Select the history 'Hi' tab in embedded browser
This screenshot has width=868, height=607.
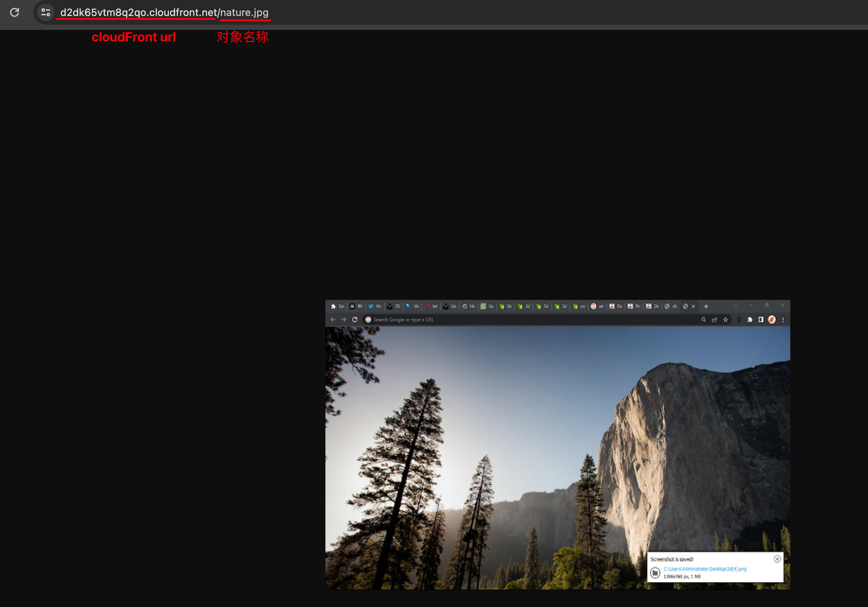[468, 306]
